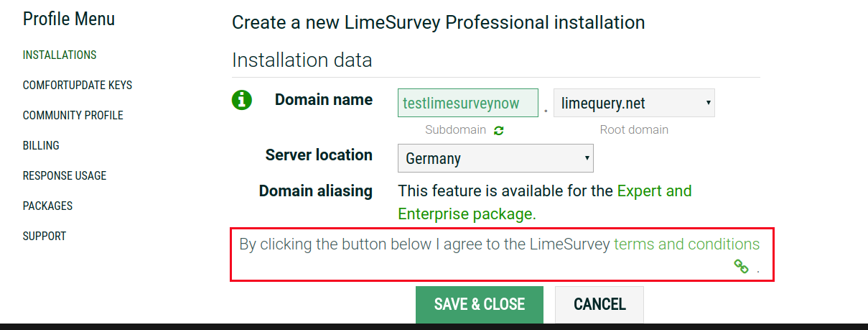868x330 pixels.
Task: Expand the Germany server location dropdown
Action: click(495, 158)
